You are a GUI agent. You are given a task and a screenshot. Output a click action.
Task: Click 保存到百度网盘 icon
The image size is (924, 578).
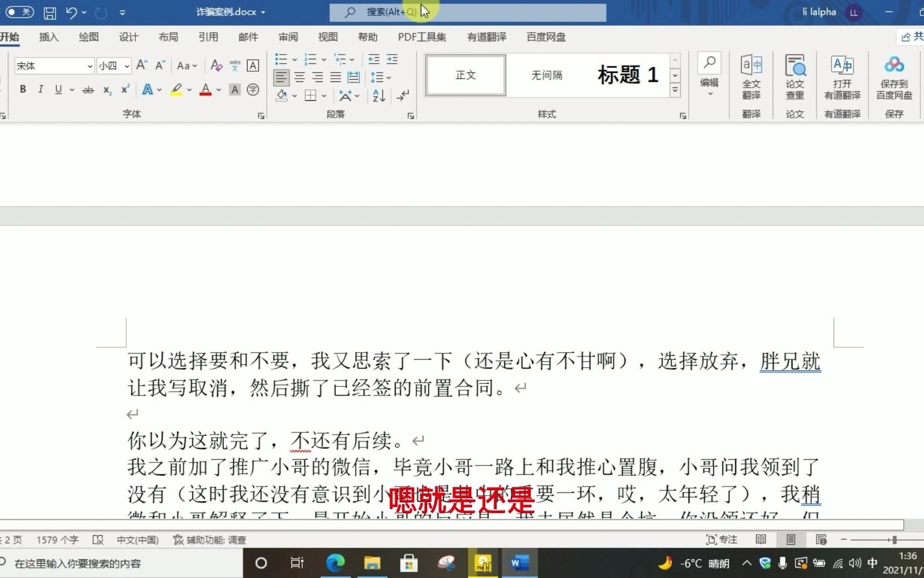pyautogui.click(x=894, y=78)
